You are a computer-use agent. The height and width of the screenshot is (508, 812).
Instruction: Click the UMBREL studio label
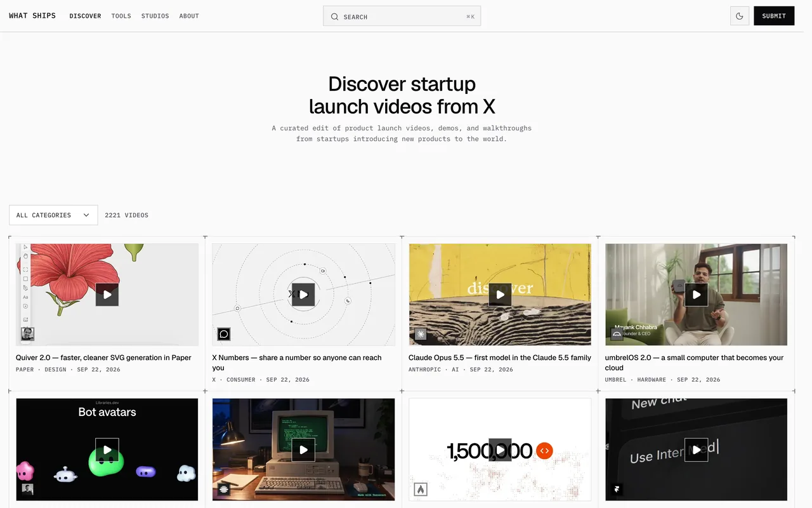pos(615,380)
